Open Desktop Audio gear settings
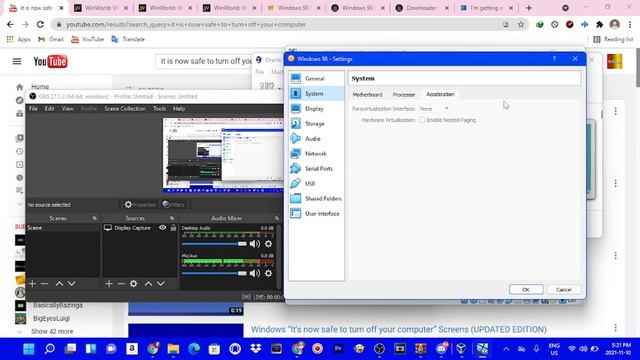Image resolution: width=640 pixels, height=360 pixels. [268, 244]
